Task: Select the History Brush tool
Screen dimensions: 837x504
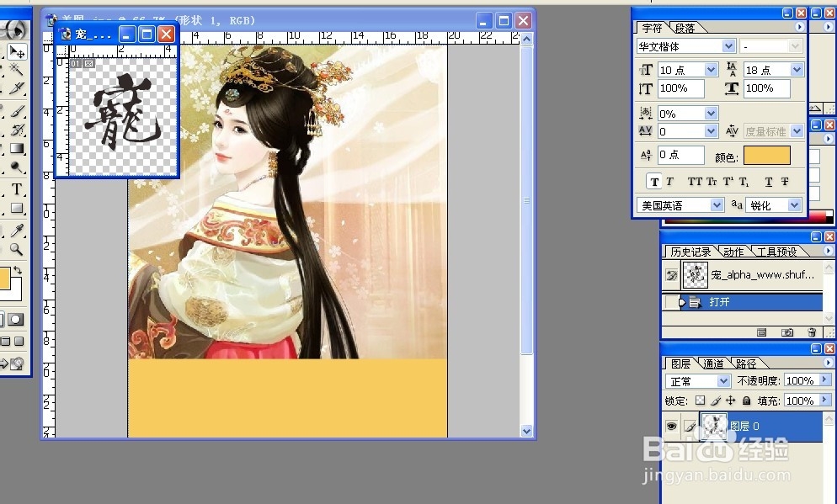Action: pyautogui.click(x=17, y=130)
